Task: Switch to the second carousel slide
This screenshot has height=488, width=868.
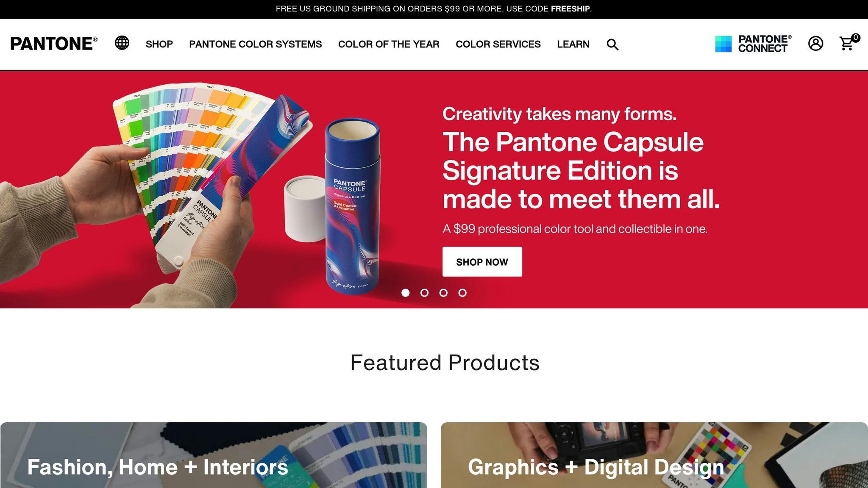Action: click(x=424, y=293)
